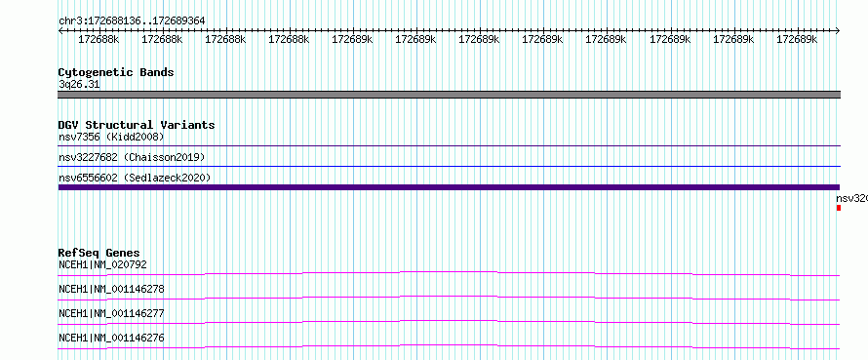The height and width of the screenshot is (360, 868).
Task: Select the magenta NM_001146276 transcript line
Action: pyautogui.click(x=449, y=346)
